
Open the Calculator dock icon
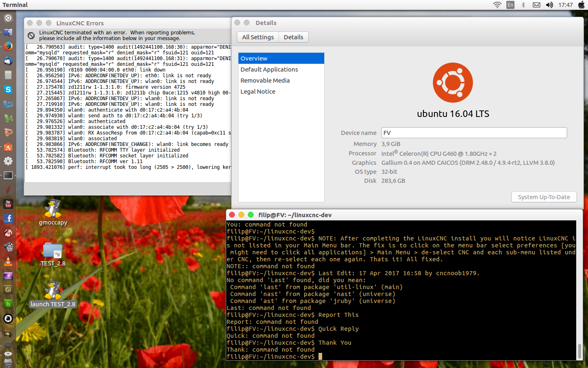8,75
